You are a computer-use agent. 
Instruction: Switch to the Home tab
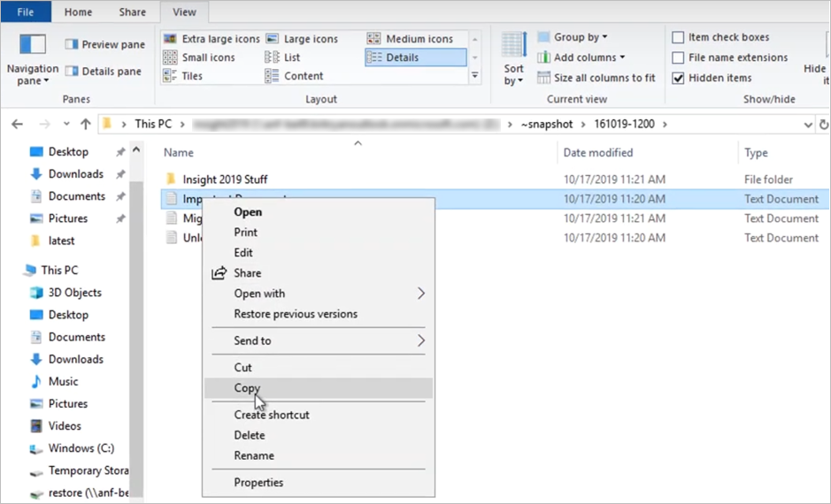[78, 12]
